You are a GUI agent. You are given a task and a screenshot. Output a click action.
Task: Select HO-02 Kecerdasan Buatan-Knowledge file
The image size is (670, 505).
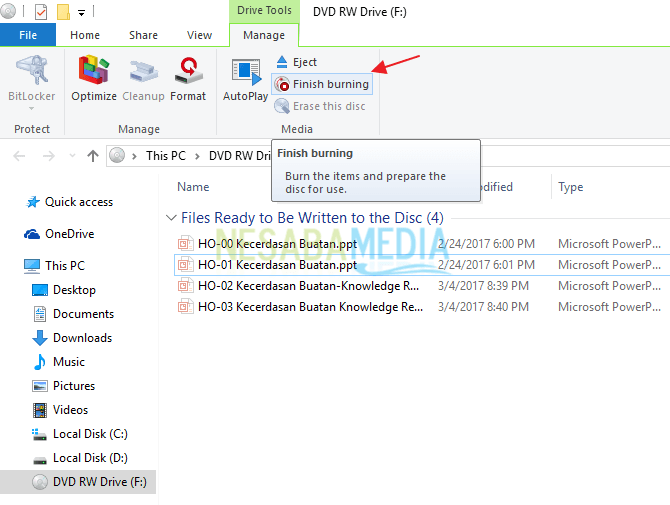[309, 286]
